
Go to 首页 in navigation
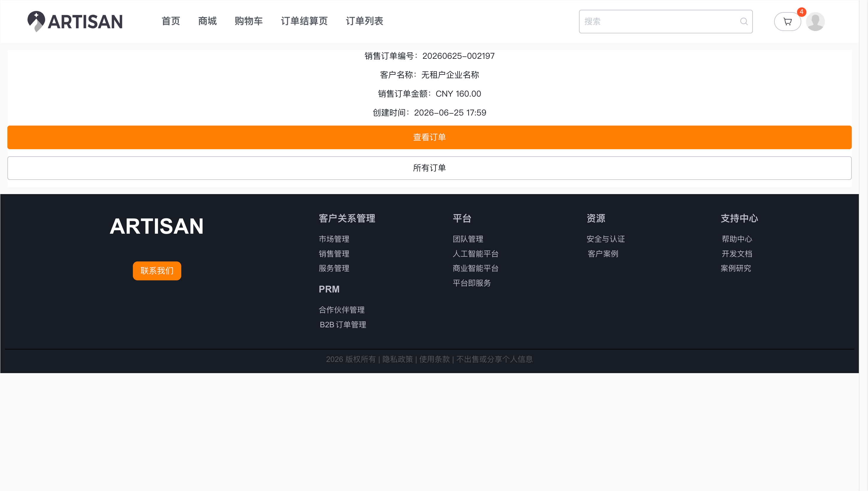[171, 21]
